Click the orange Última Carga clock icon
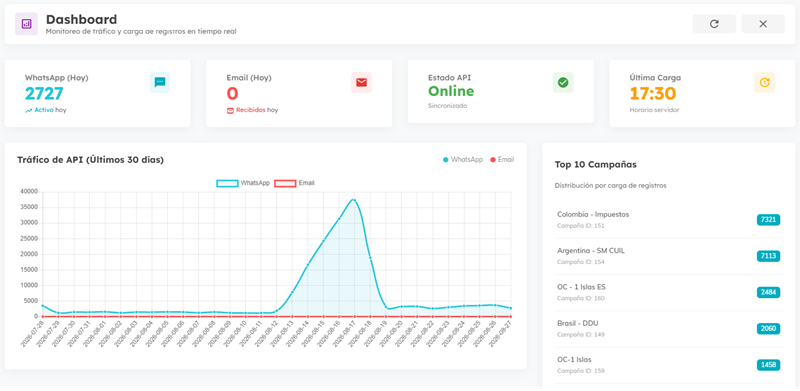The height and width of the screenshot is (391, 800). coord(764,82)
